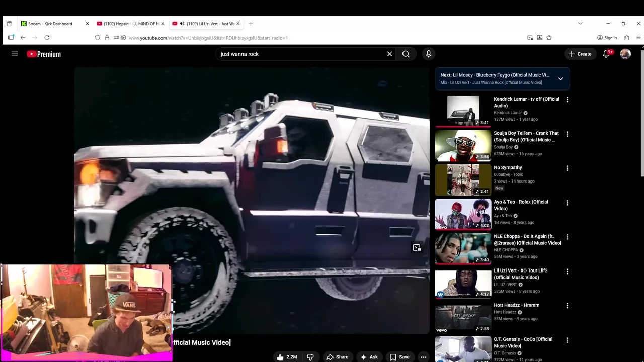644x362 pixels.
Task: Switch to the Hopsin ILL MIND tab
Action: 131,24
